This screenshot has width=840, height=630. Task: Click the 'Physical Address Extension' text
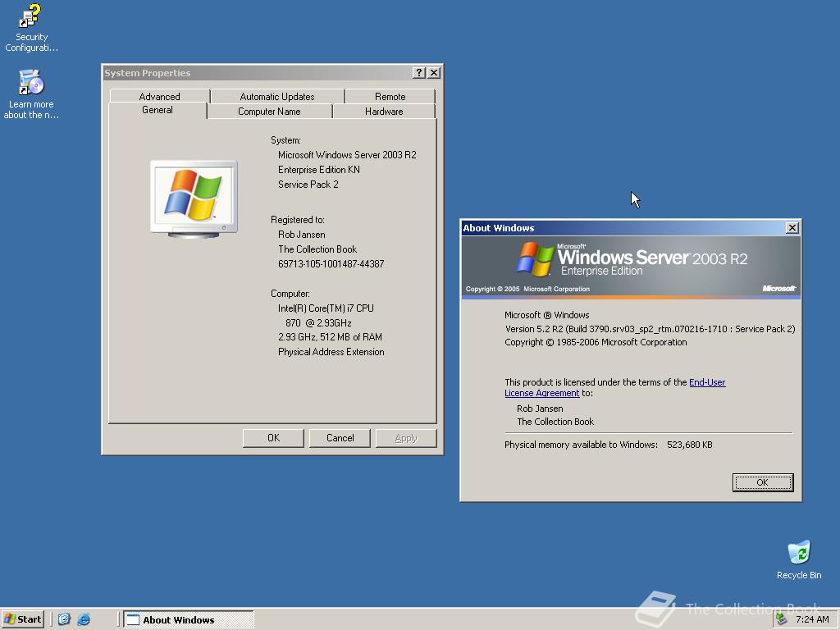pyautogui.click(x=331, y=352)
